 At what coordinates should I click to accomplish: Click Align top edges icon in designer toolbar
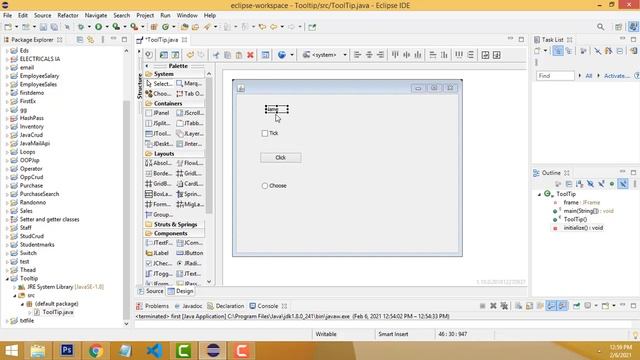(395, 55)
